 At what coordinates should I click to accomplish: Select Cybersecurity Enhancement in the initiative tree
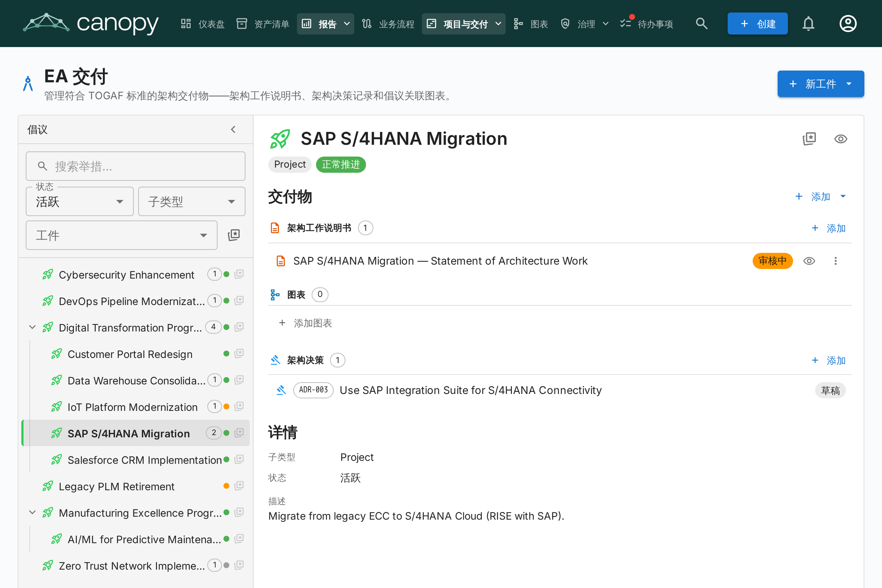[x=126, y=275]
